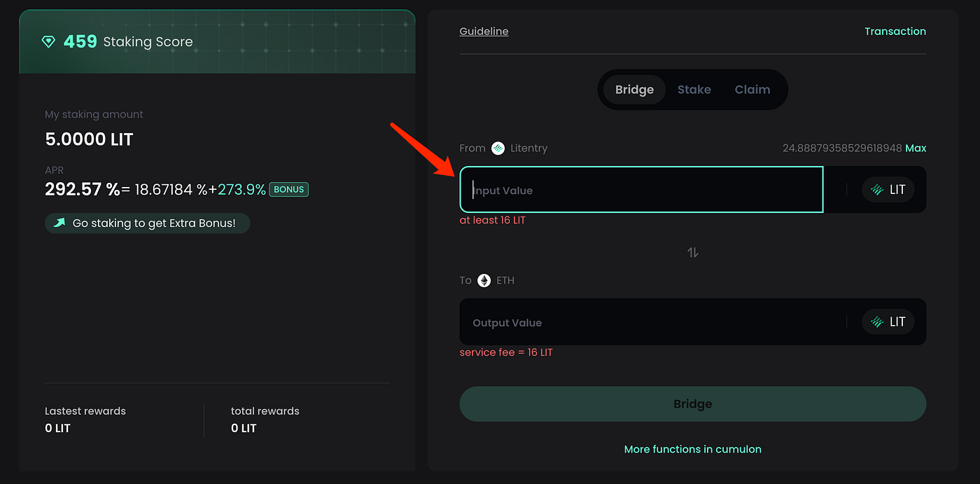Focus the Input Value field

[640, 190]
